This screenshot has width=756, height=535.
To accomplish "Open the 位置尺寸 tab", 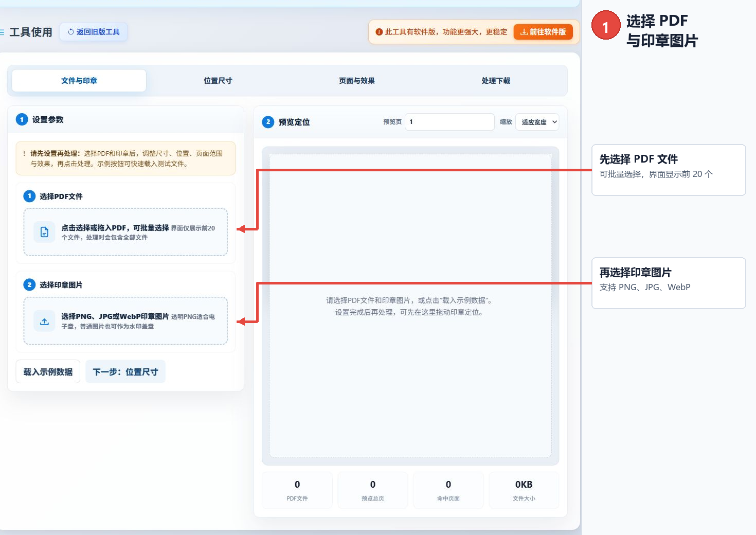I will coord(218,81).
